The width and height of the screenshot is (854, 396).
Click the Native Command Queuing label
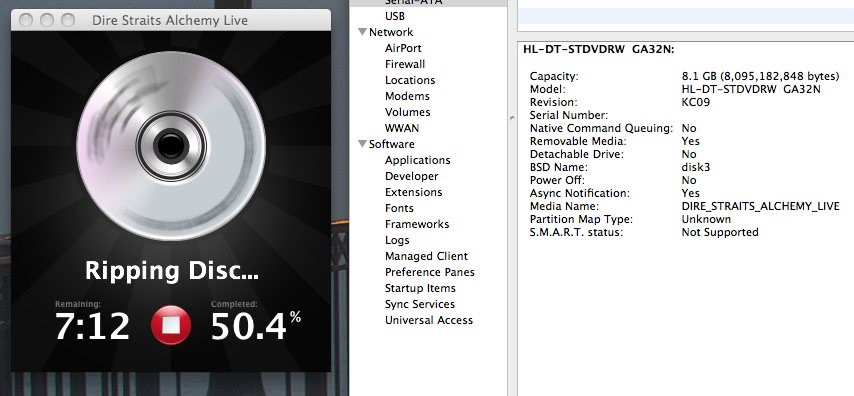(601, 129)
